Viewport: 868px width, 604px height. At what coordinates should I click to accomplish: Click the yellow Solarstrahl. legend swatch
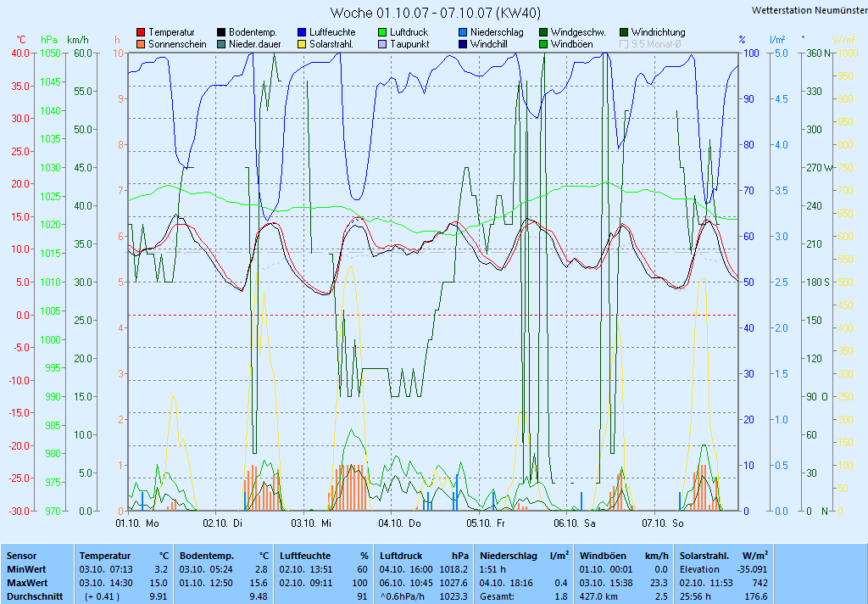[x=302, y=44]
